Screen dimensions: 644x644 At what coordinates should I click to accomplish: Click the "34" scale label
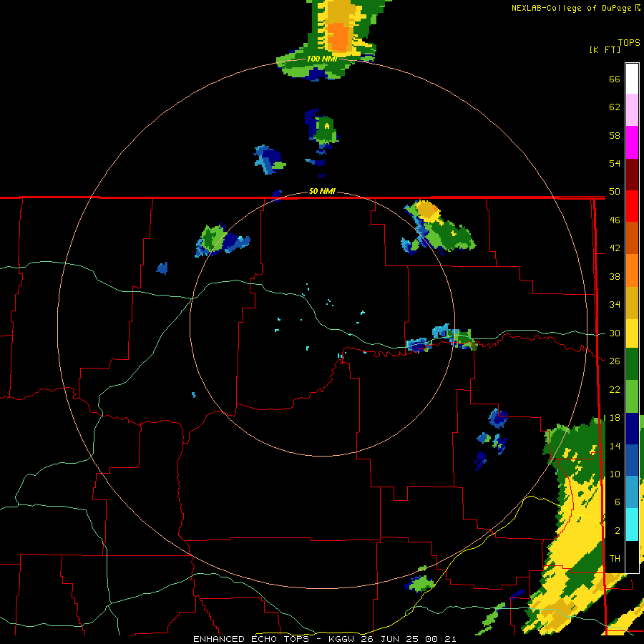coord(615,305)
